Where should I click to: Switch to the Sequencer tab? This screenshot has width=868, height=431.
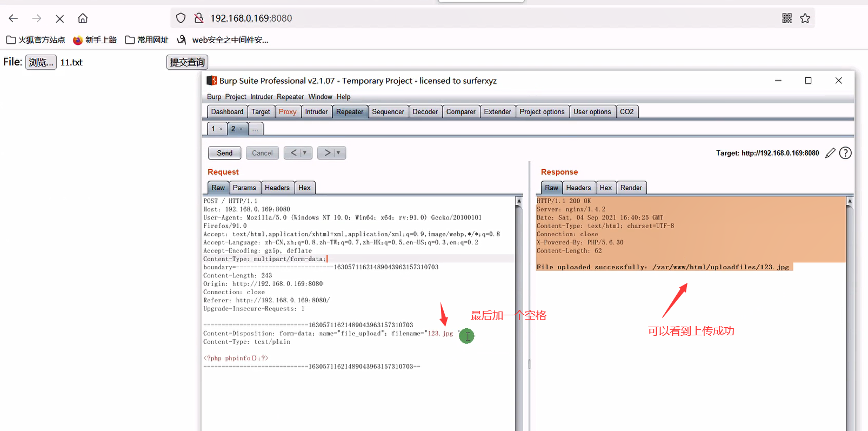(x=388, y=112)
